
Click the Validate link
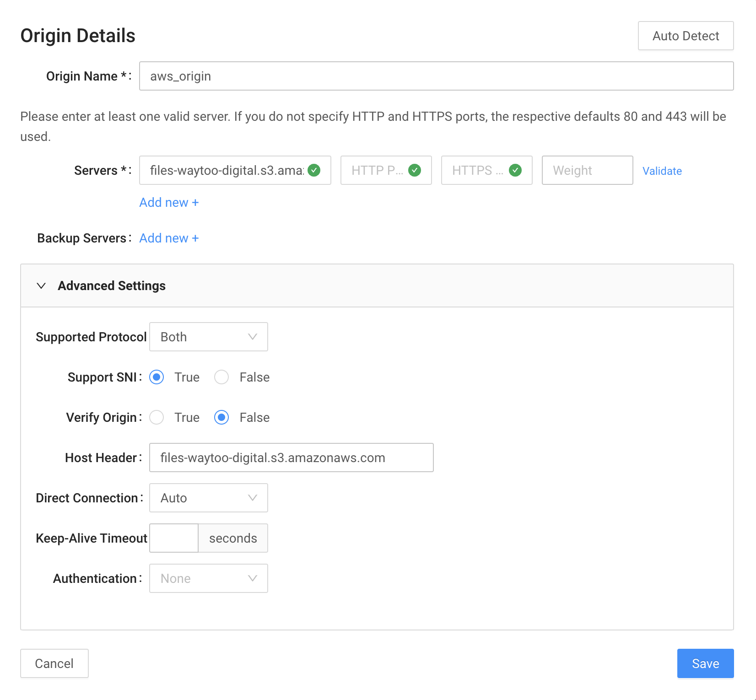662,171
